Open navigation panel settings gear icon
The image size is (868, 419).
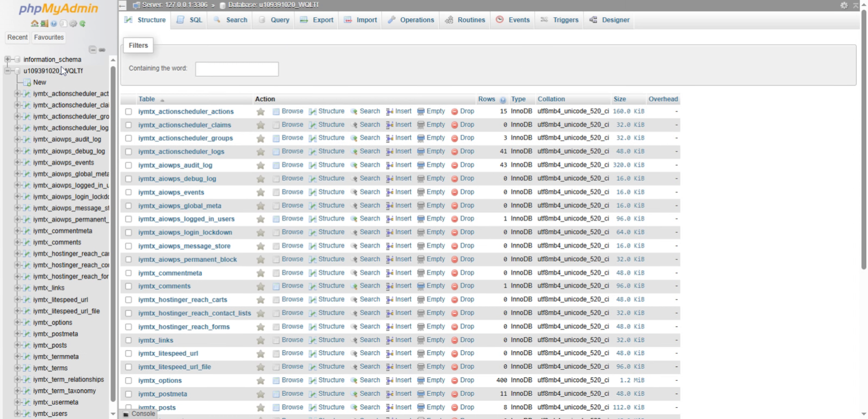point(73,23)
